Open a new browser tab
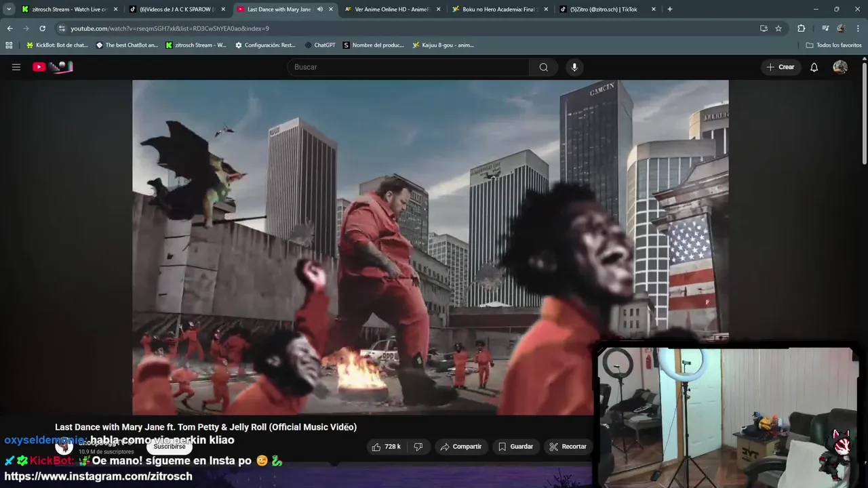868x488 pixels. pos(669,9)
